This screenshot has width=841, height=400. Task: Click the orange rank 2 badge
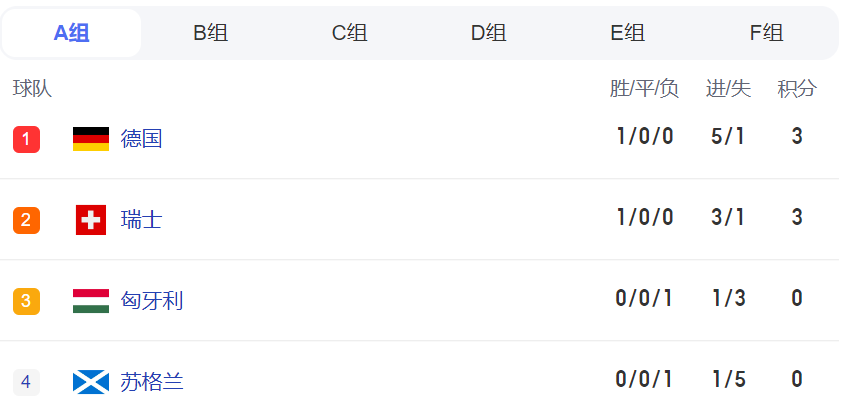click(26, 220)
